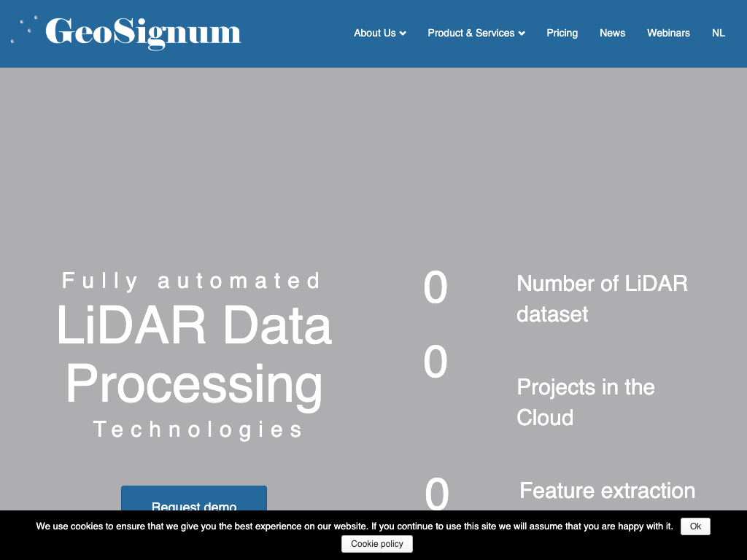Click the dotted arc emblem beside the logo
This screenshot has width=747, height=560.
pos(25,29)
